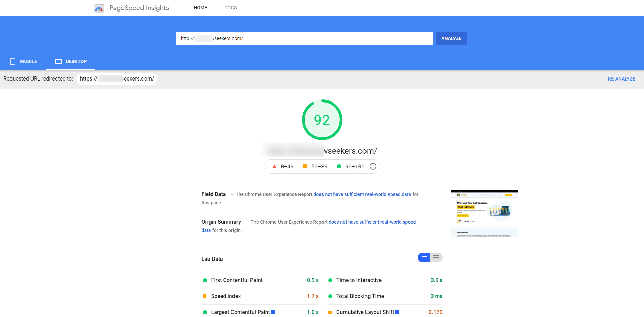Screen dimensions: 644x317
Task: Click the mobile phone icon
Action: pyautogui.click(x=13, y=61)
